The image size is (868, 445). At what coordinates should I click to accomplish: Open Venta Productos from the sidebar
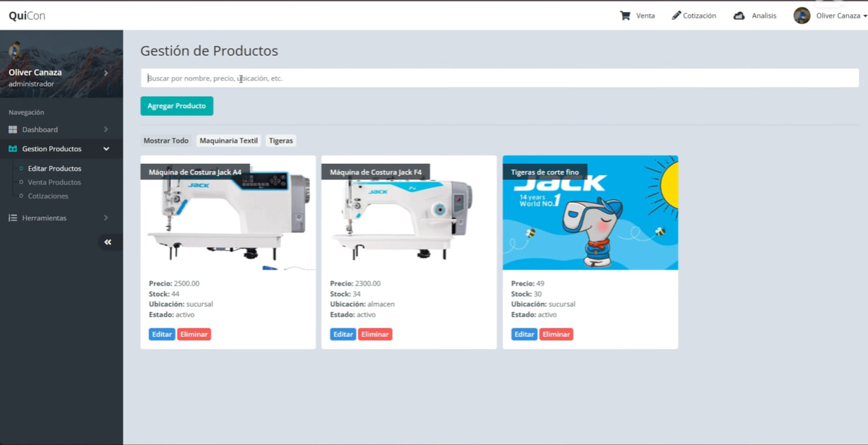tap(53, 182)
